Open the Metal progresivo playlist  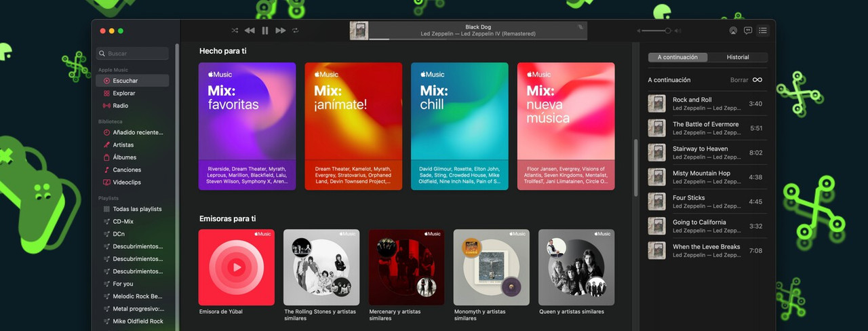point(132,309)
